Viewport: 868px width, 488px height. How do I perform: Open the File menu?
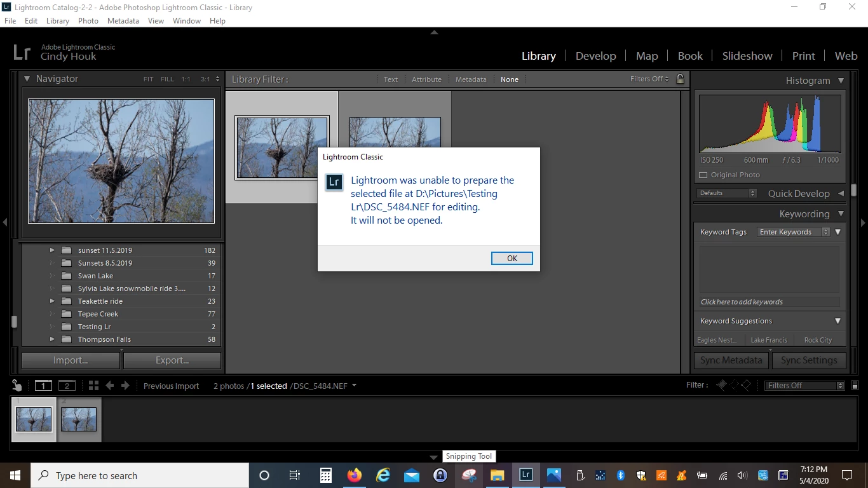(10, 20)
